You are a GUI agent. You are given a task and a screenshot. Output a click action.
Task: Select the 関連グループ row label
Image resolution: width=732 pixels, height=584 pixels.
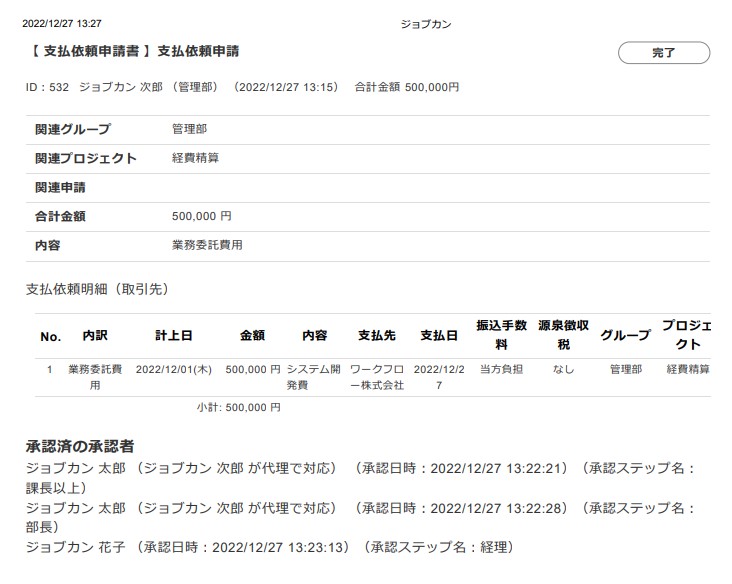coord(73,129)
